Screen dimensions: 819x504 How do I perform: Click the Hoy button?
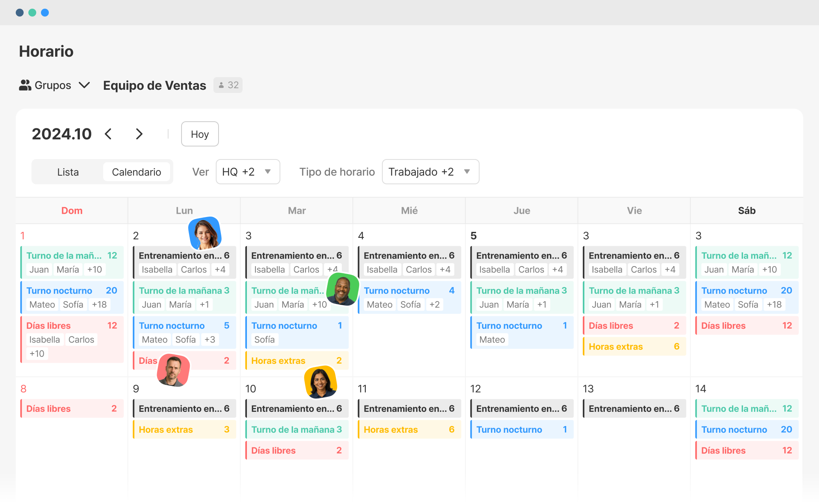pyautogui.click(x=200, y=134)
